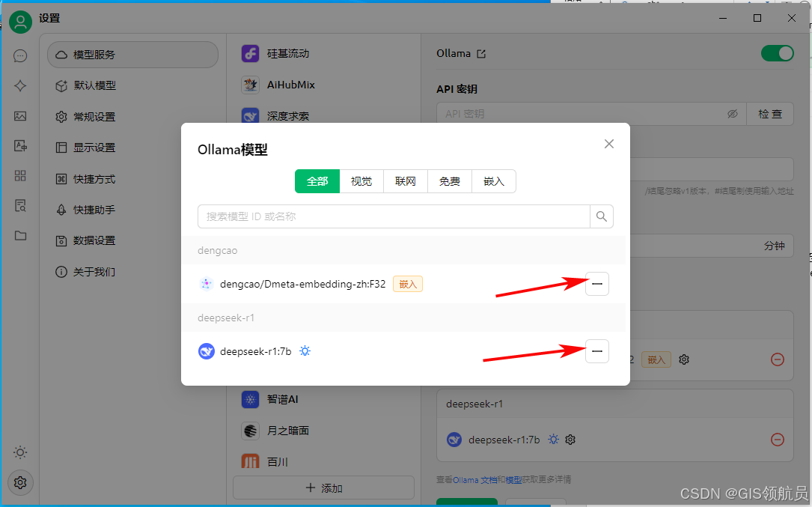The image size is (812, 507).
Task: Select the 免费 filter tab
Action: [450, 181]
